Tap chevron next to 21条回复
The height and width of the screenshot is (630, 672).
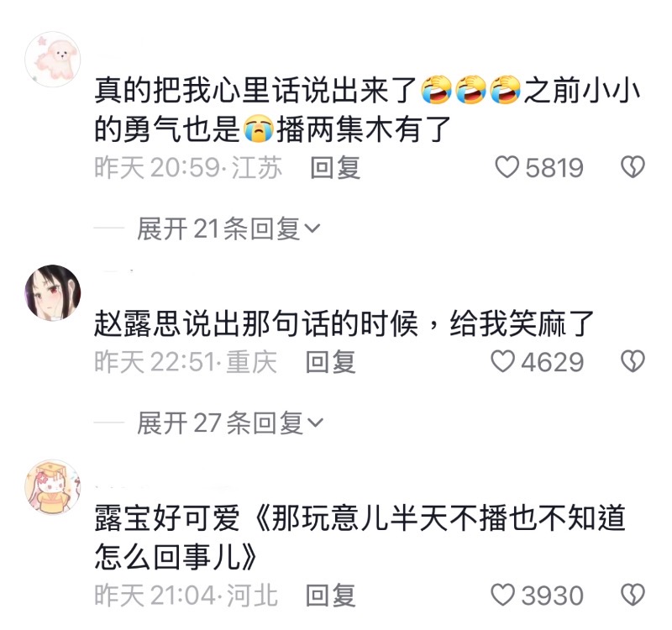[312, 228]
